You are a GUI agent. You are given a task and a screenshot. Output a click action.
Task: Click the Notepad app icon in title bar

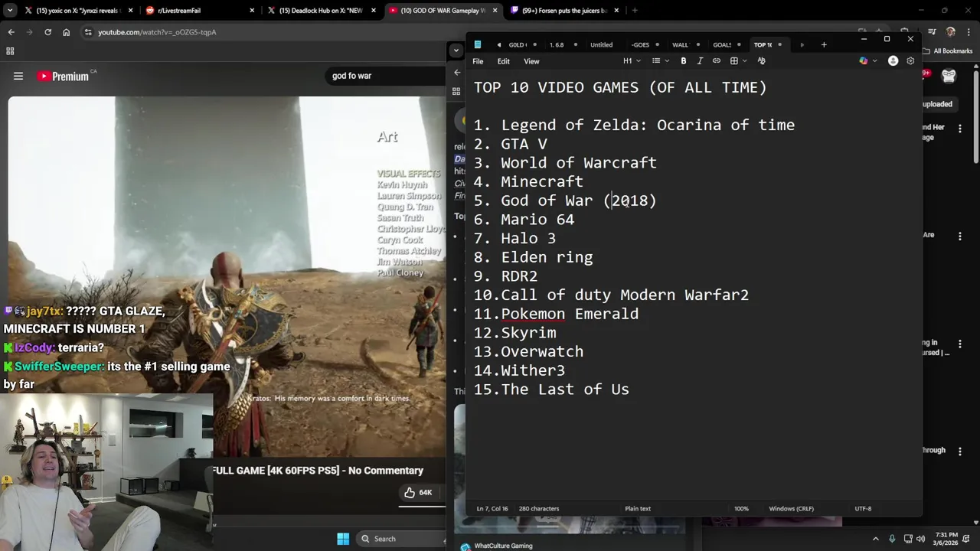pyautogui.click(x=477, y=44)
